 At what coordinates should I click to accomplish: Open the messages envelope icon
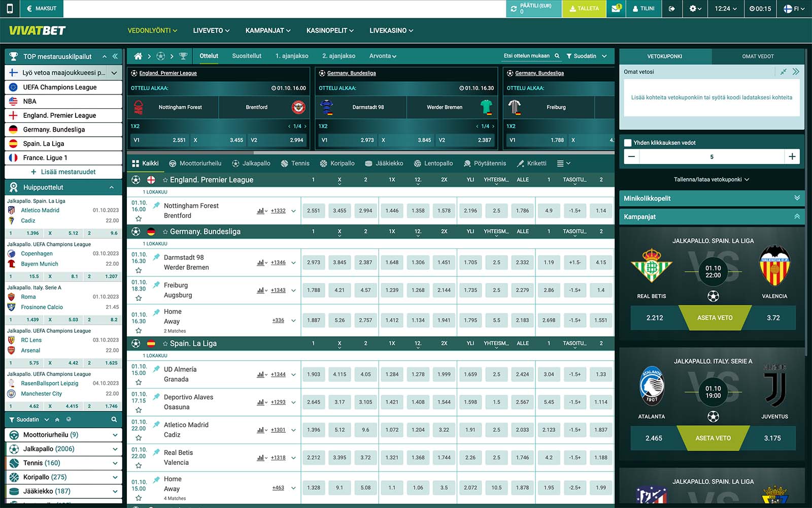[x=616, y=9]
